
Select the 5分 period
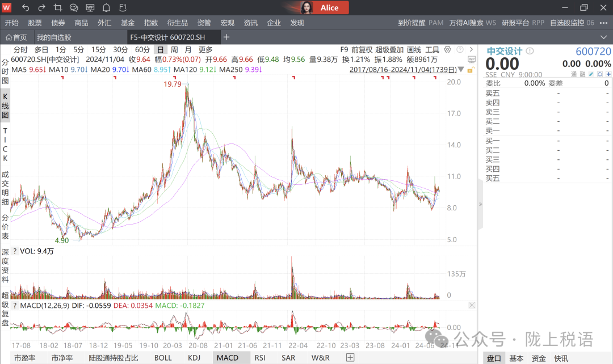(x=78, y=49)
